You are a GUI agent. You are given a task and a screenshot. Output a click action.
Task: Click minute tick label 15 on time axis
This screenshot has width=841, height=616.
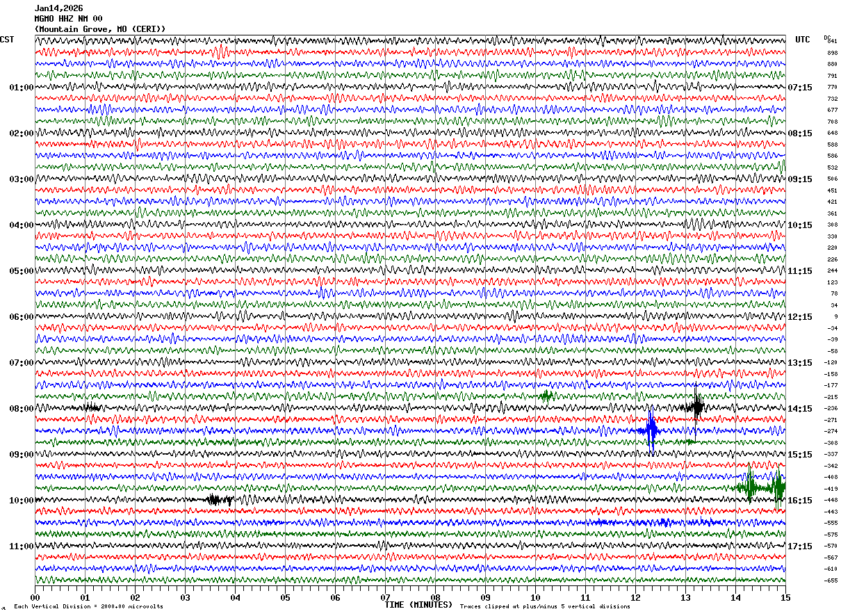click(785, 597)
